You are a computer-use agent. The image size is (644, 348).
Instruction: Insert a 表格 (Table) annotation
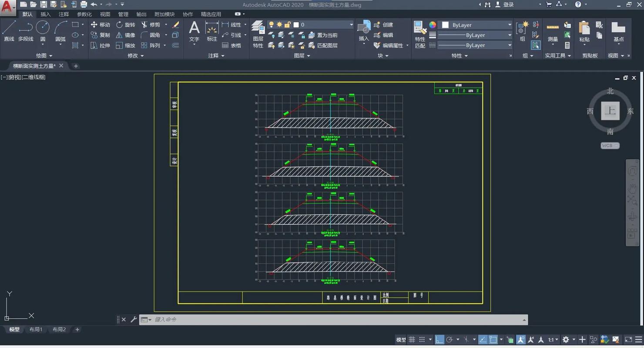click(231, 45)
